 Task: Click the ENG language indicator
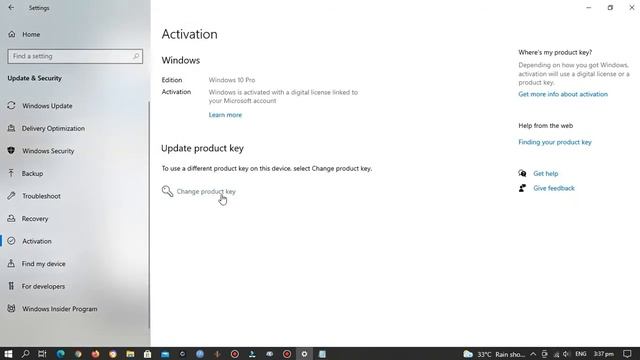coord(581,354)
